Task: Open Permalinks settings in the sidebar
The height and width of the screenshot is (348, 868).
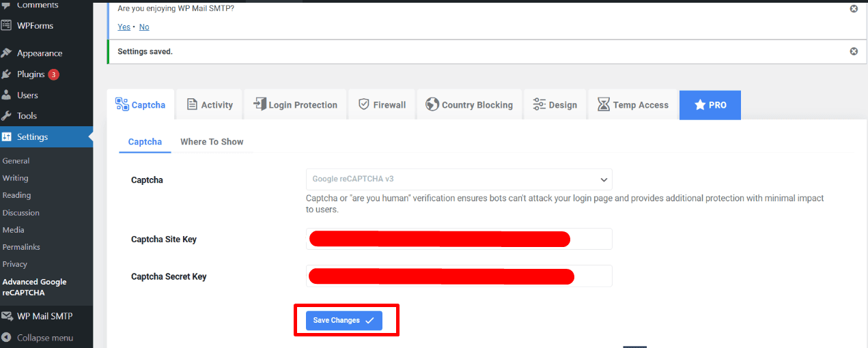Action: pyautogui.click(x=21, y=247)
